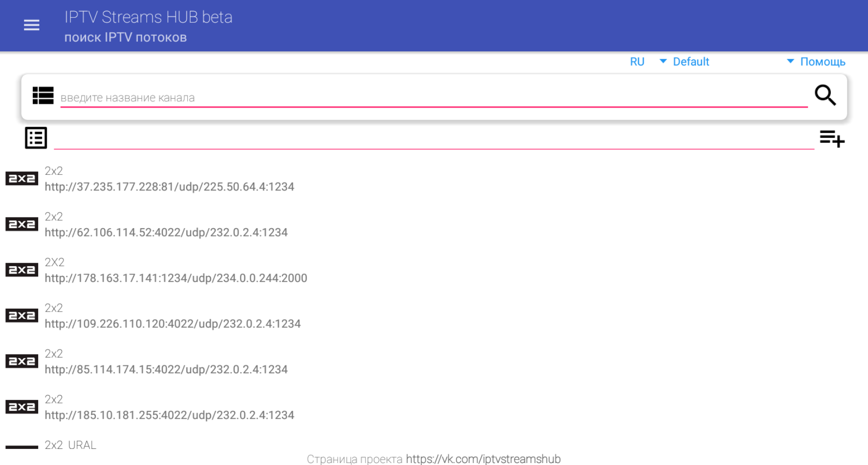Open the playlist view icon below search
868x465 pixels.
coord(36,138)
